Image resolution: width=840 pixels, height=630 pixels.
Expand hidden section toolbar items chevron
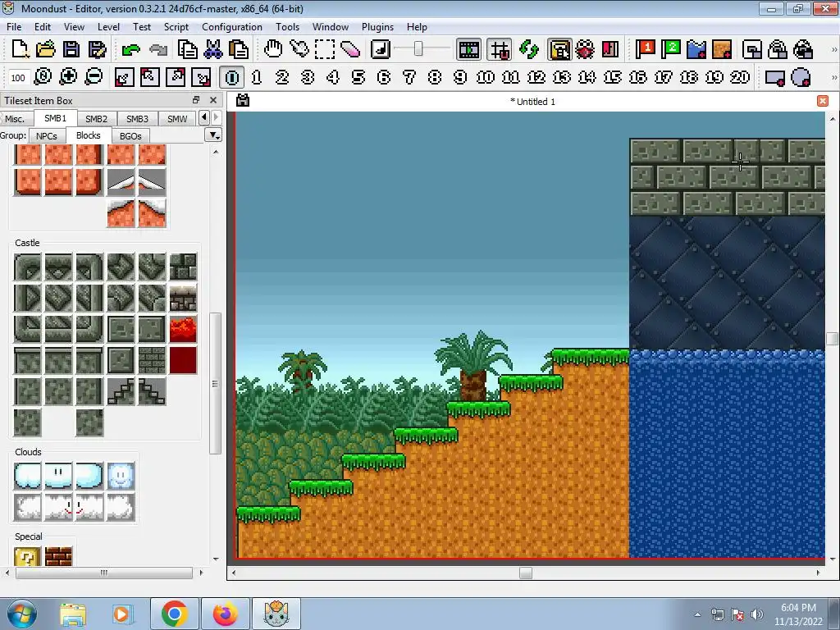(x=833, y=77)
